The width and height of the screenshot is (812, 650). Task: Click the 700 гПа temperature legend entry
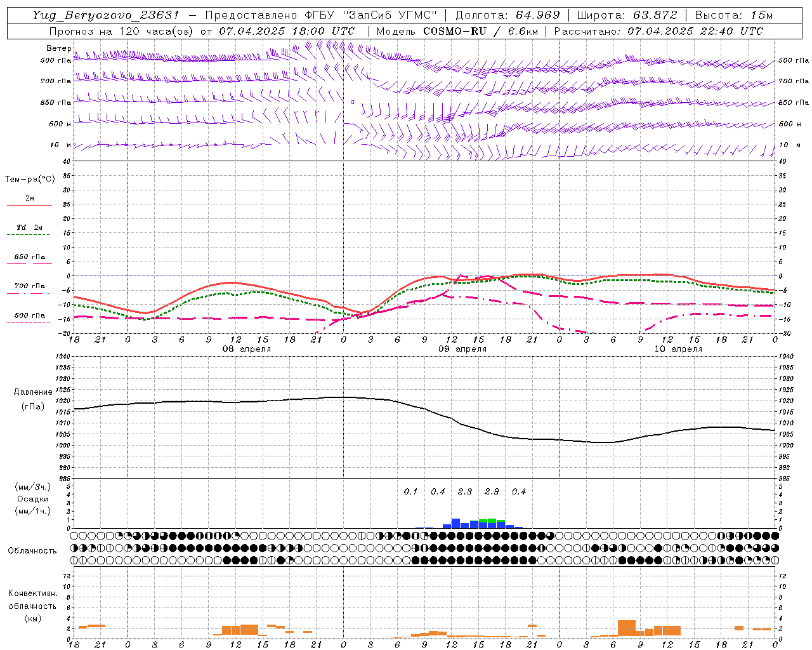coord(29,286)
